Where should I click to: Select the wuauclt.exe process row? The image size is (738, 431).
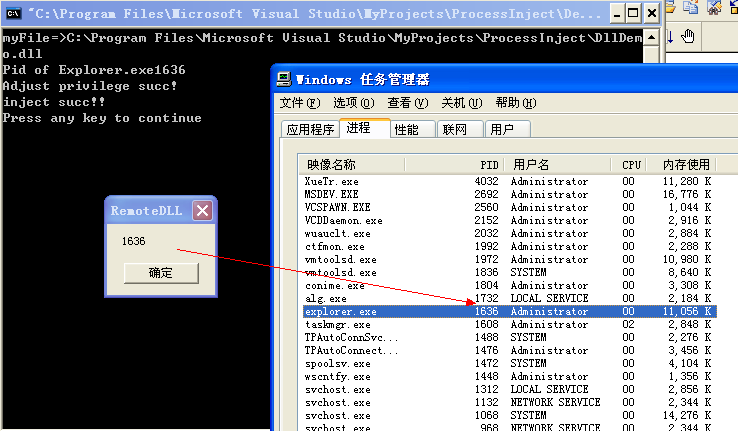tap(509, 233)
